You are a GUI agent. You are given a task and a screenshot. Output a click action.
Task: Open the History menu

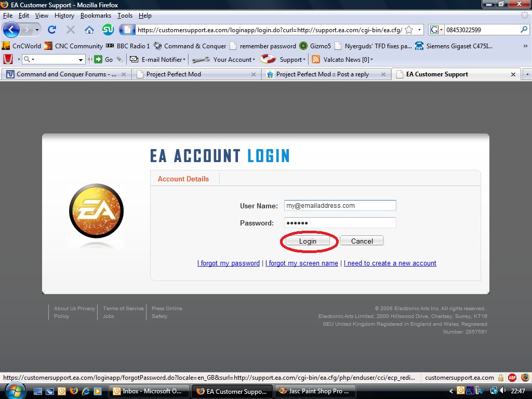tap(64, 16)
